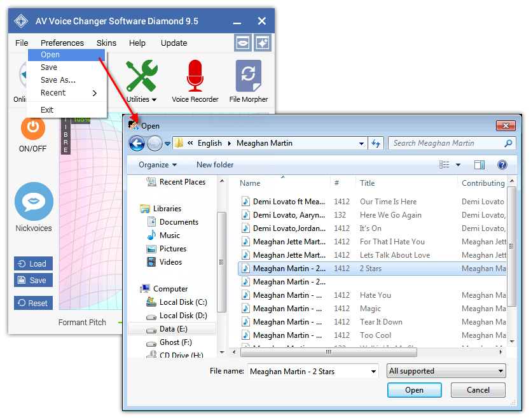The image size is (531, 420).
Task: Open recent locations dropdown beside navigation arrows
Action: 167,144
